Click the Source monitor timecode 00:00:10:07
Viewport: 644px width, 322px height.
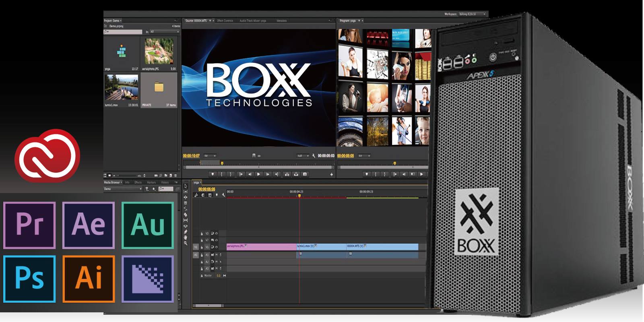coord(191,156)
